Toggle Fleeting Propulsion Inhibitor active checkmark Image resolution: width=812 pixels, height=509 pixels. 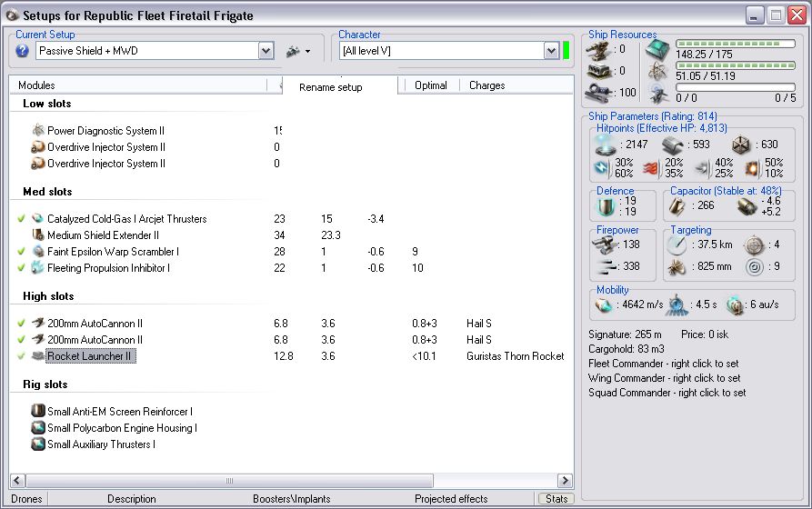pyautogui.click(x=21, y=268)
